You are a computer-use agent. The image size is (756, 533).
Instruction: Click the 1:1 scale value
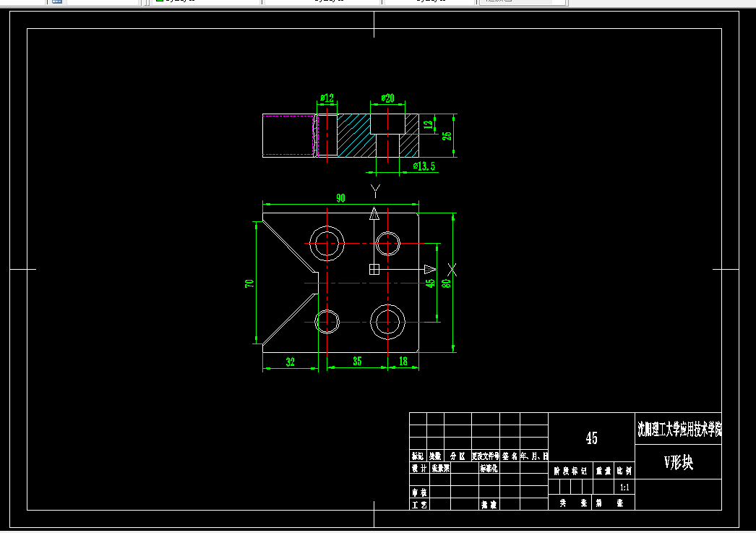(625, 487)
